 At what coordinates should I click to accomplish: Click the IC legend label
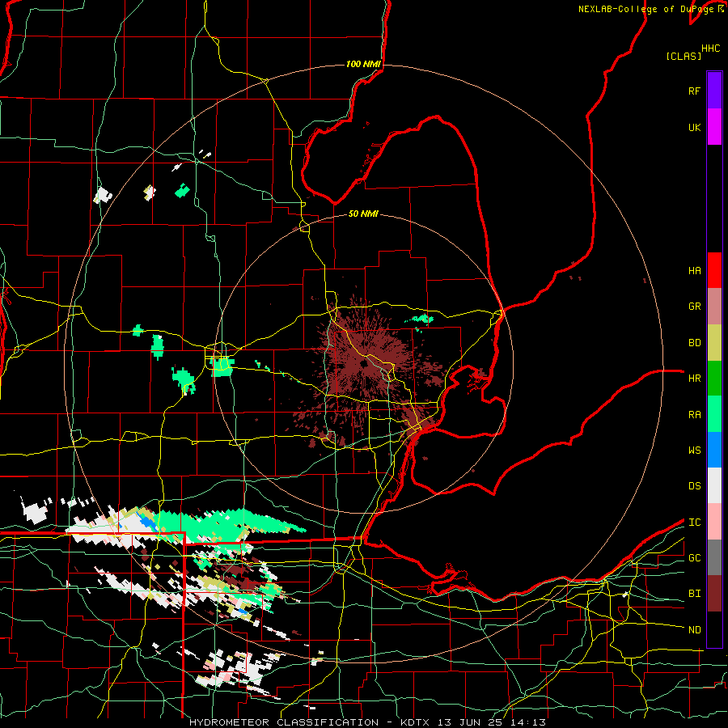click(694, 523)
